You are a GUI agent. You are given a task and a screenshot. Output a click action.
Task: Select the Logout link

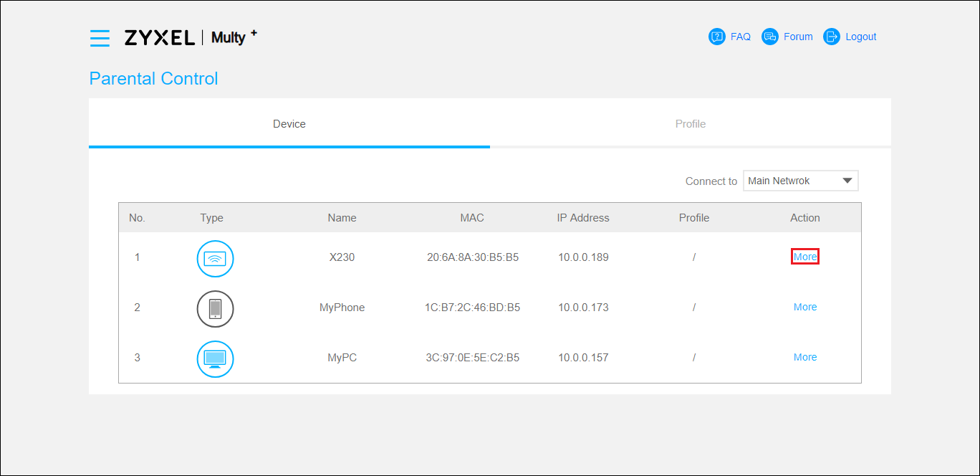861,37
